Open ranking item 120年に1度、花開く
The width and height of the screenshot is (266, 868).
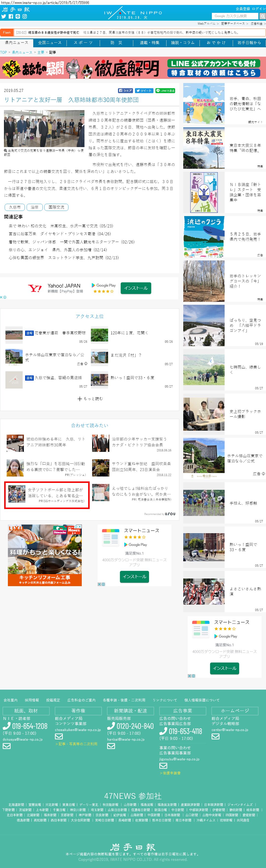click(129, 333)
